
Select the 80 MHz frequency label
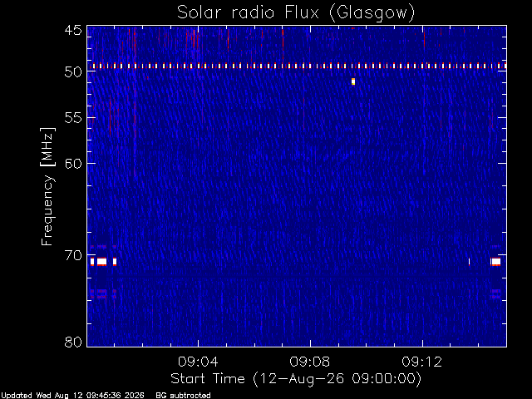tap(73, 342)
